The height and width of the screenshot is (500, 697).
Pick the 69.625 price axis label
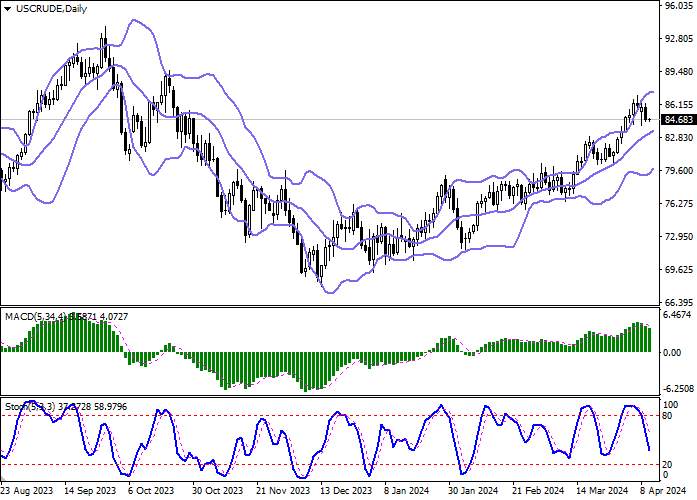[x=679, y=269]
